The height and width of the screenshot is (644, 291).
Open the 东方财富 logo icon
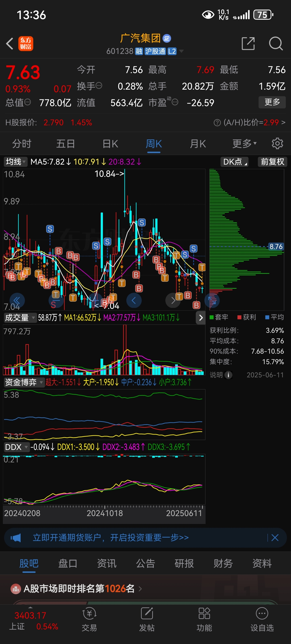26,44
